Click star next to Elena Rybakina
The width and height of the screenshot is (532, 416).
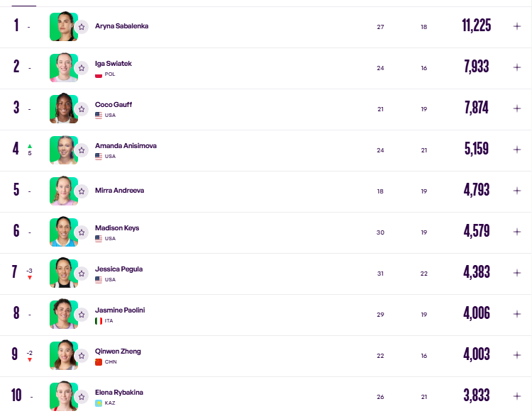[x=82, y=397]
